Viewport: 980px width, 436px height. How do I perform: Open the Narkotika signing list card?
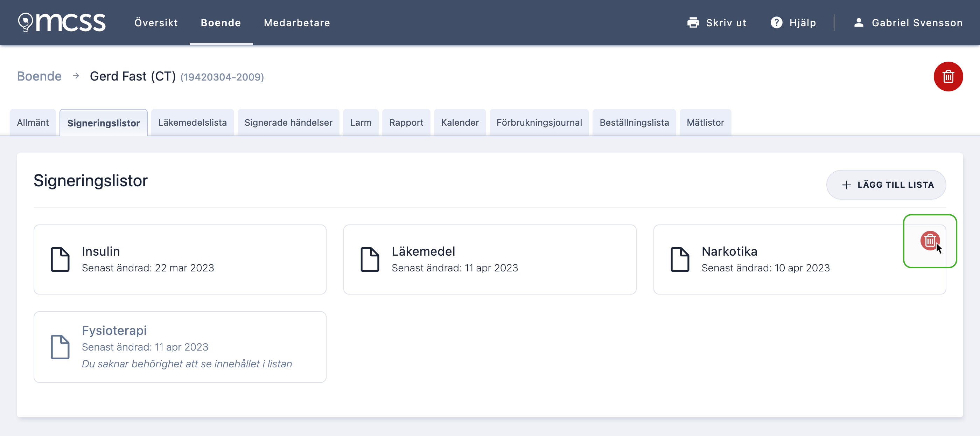coord(800,259)
